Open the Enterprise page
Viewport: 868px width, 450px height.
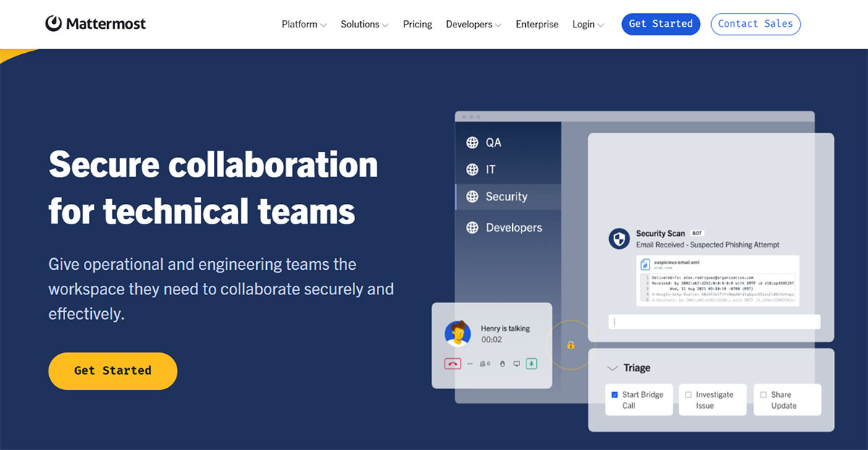[x=537, y=25]
